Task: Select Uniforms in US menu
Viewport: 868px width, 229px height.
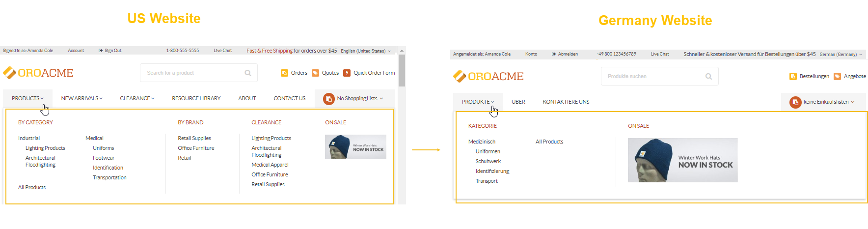Action: coord(104,148)
